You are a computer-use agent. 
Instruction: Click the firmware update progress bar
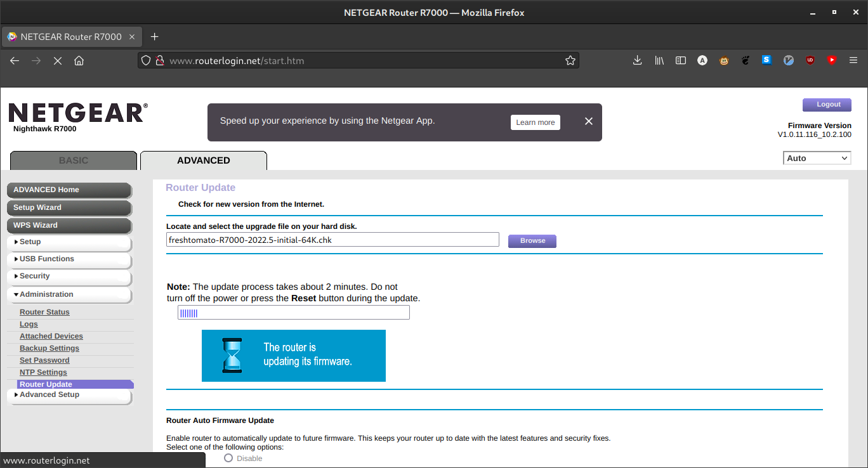pos(294,313)
